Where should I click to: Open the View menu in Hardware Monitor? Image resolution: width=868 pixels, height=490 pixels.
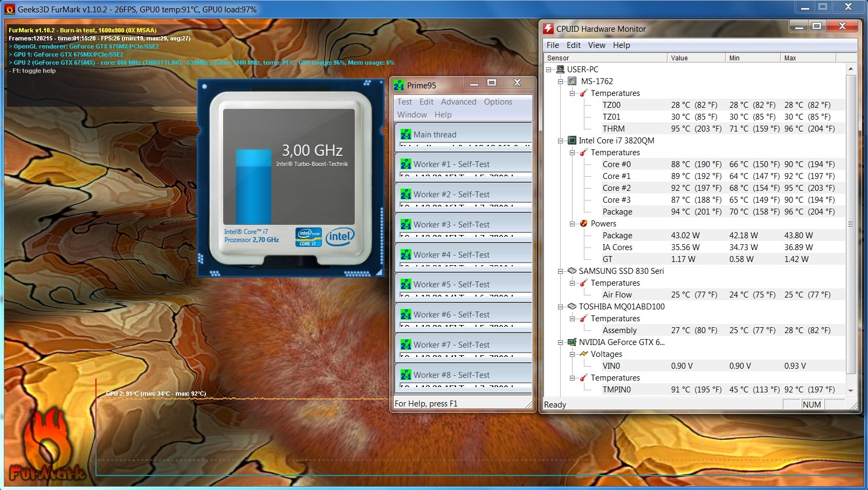[x=596, y=45]
